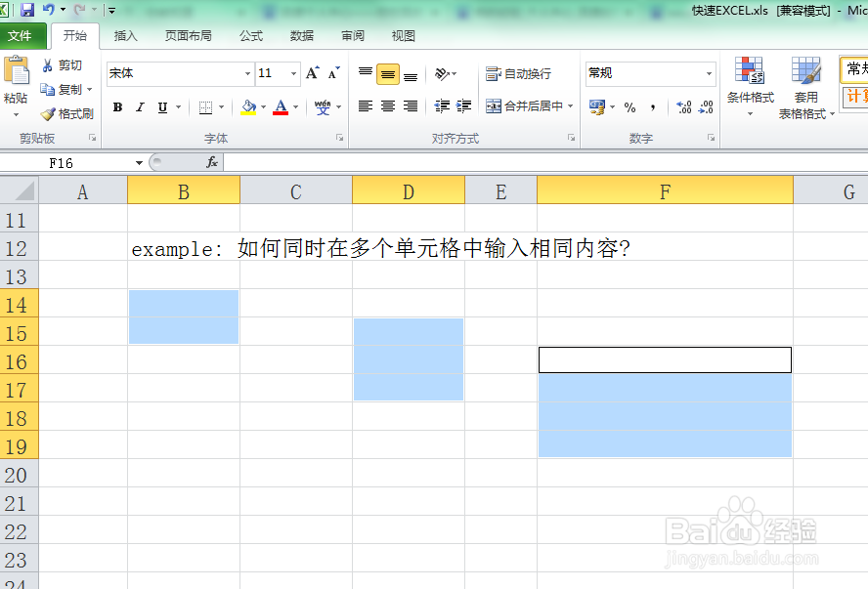Click the fx insert function icon
The image size is (868, 589).
click(x=212, y=162)
